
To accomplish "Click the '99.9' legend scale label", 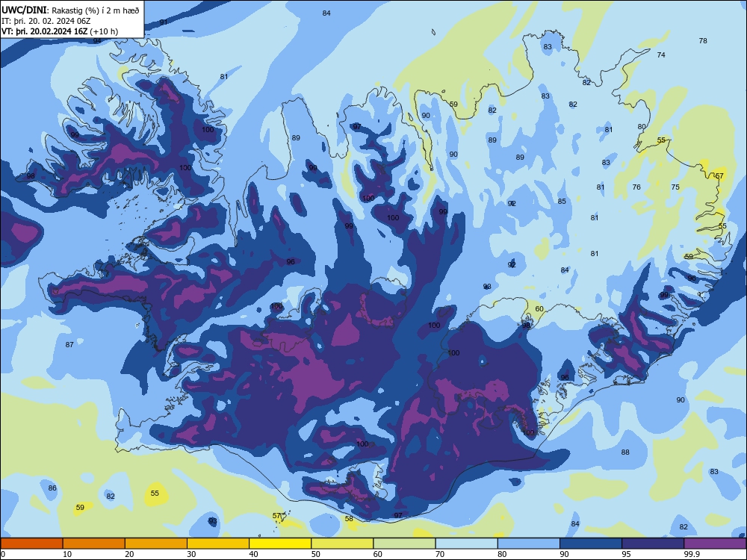I will tap(692, 554).
